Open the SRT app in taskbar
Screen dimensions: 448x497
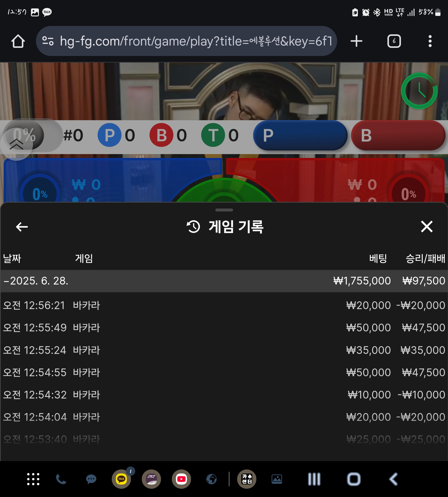151,479
